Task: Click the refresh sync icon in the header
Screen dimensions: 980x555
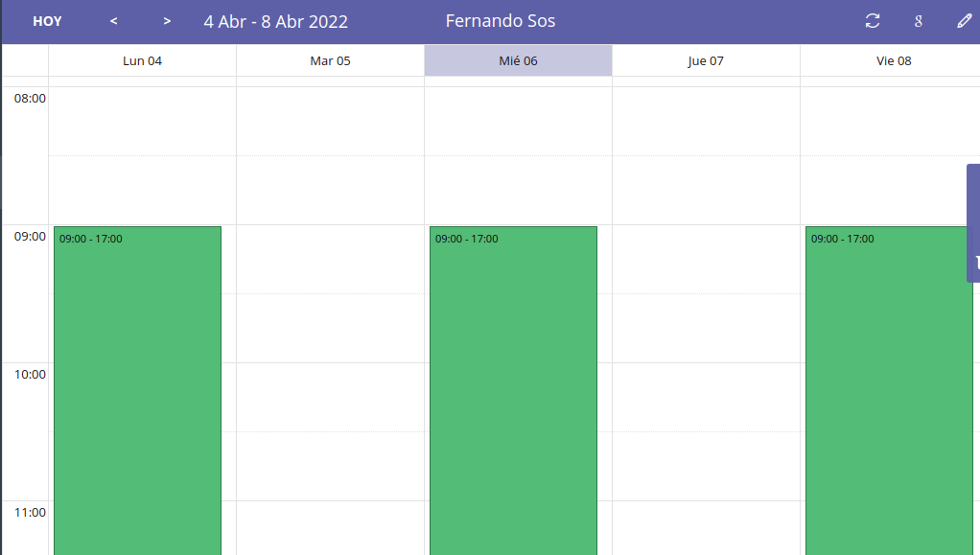Action: pyautogui.click(x=872, y=20)
